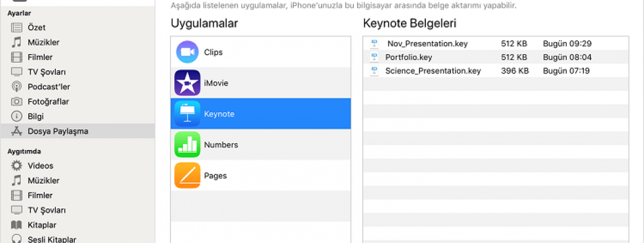Screen dimensions: 644x243
Task: Click the Sesli Kitaplar headphones icon
Action: click(x=17, y=239)
